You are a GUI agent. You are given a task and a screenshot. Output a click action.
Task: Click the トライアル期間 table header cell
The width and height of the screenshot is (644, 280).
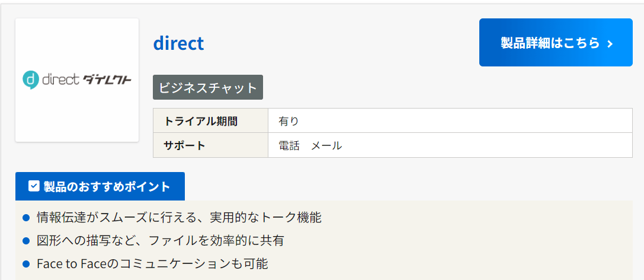pos(211,121)
